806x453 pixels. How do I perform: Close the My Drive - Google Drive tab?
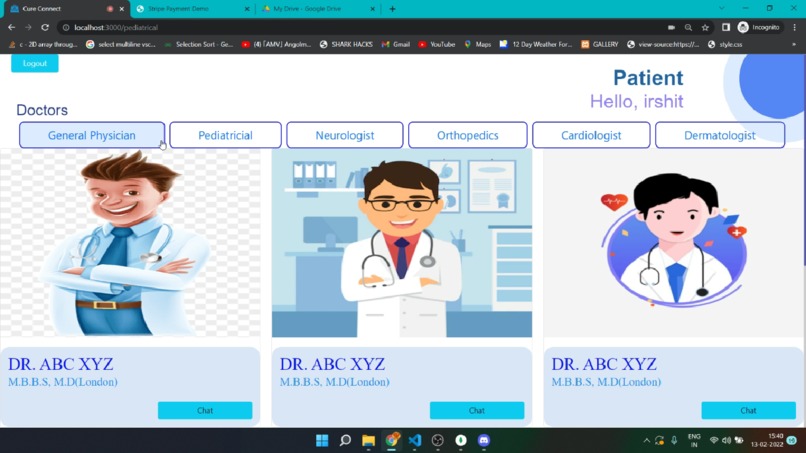click(373, 9)
